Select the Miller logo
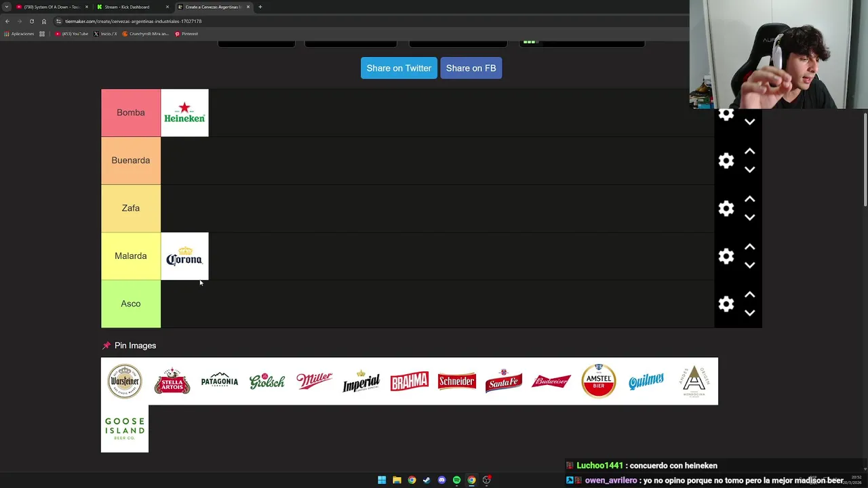 coord(315,381)
